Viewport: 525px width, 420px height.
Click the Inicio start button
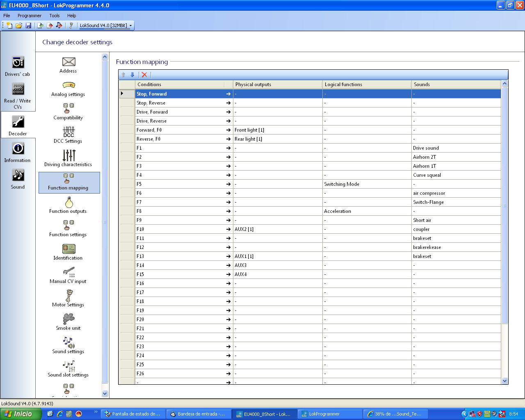point(21,414)
